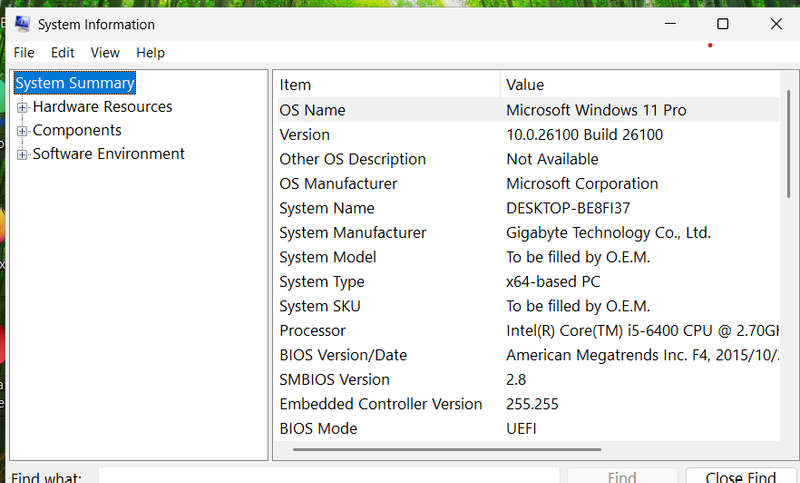Select the System SKU row label

(320, 306)
